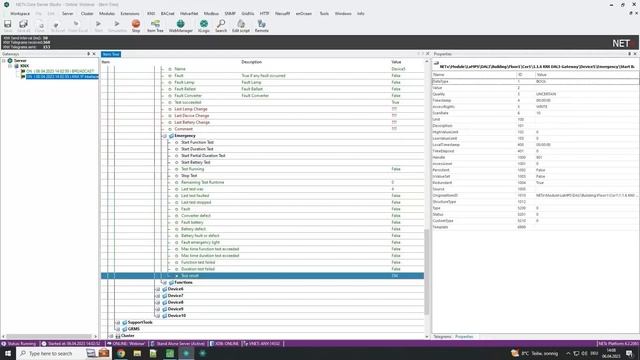Open the Modules menu
The width and height of the screenshot is (640, 360).
tap(107, 13)
